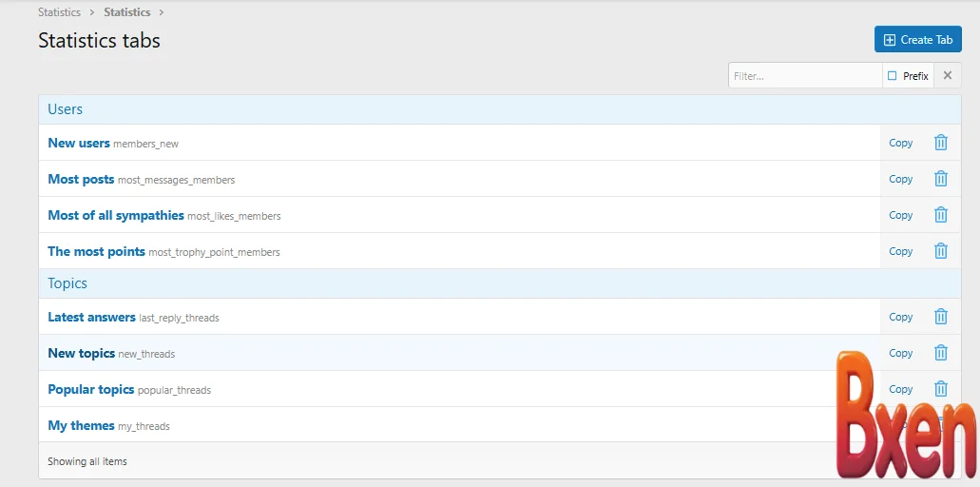
Task: Open the Most posts tab settings
Action: (81, 179)
